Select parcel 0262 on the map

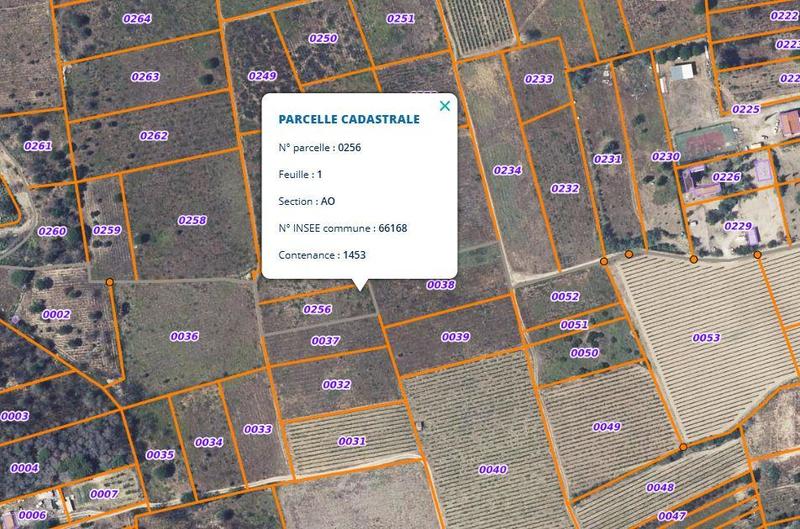click(x=153, y=136)
